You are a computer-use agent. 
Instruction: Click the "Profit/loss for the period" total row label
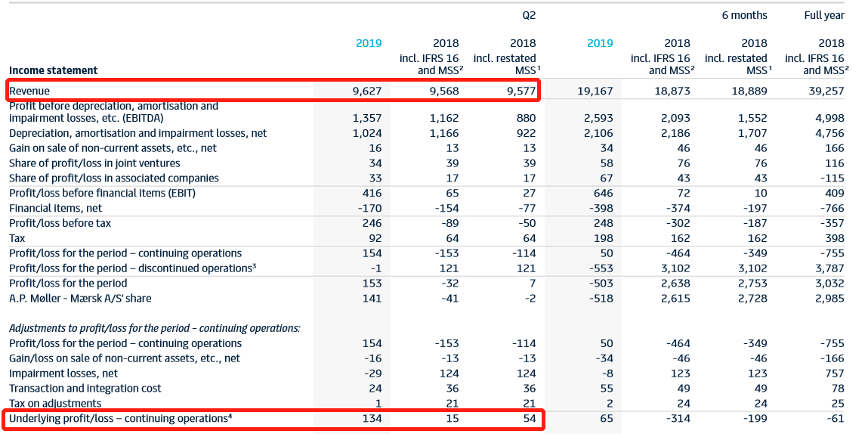(x=68, y=284)
